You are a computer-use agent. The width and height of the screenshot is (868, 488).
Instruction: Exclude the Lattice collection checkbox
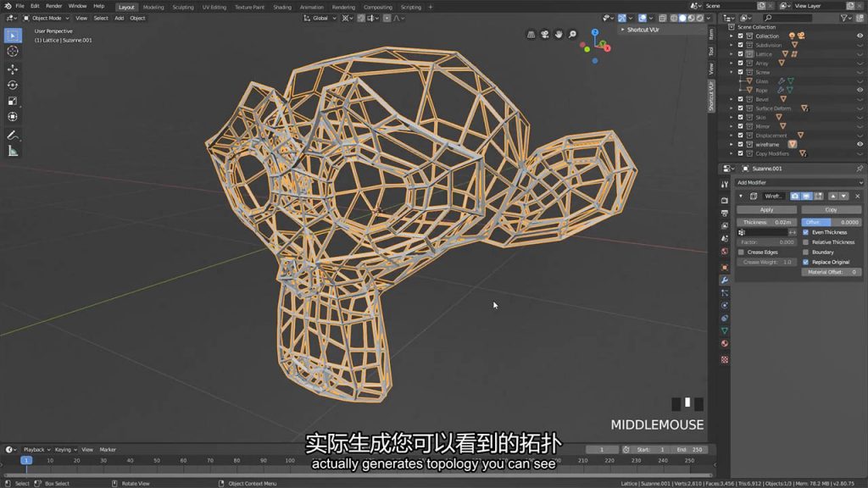740,54
